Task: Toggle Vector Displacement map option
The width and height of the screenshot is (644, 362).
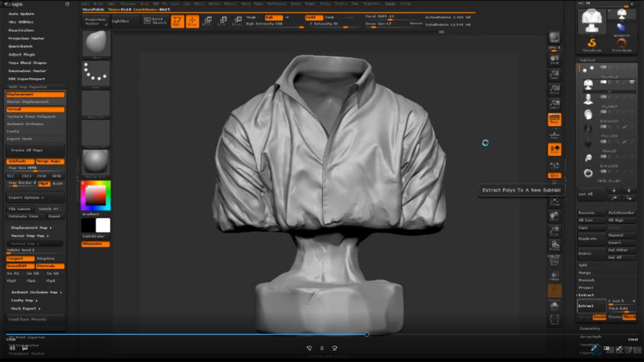Action: point(35,102)
